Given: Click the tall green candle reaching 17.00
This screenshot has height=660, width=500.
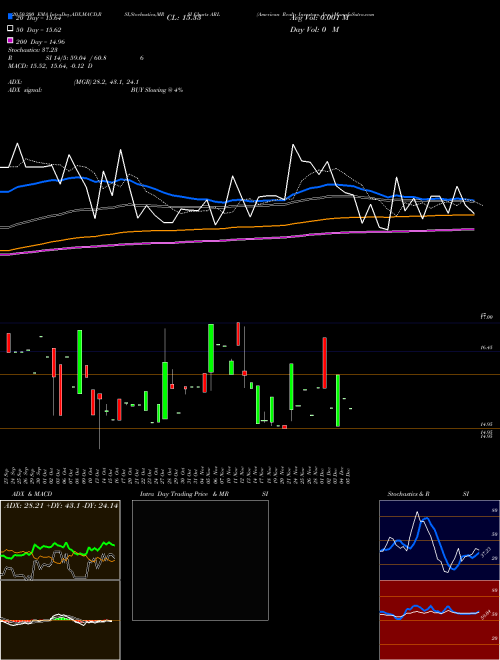Looking at the screenshot, I should (211, 348).
